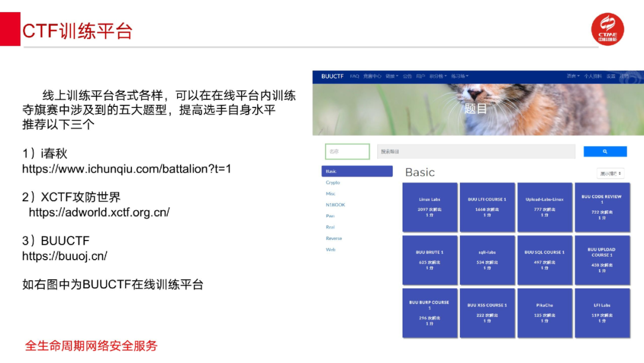
Task: Click the text 3）BUUCTF
Action: tap(56, 241)
